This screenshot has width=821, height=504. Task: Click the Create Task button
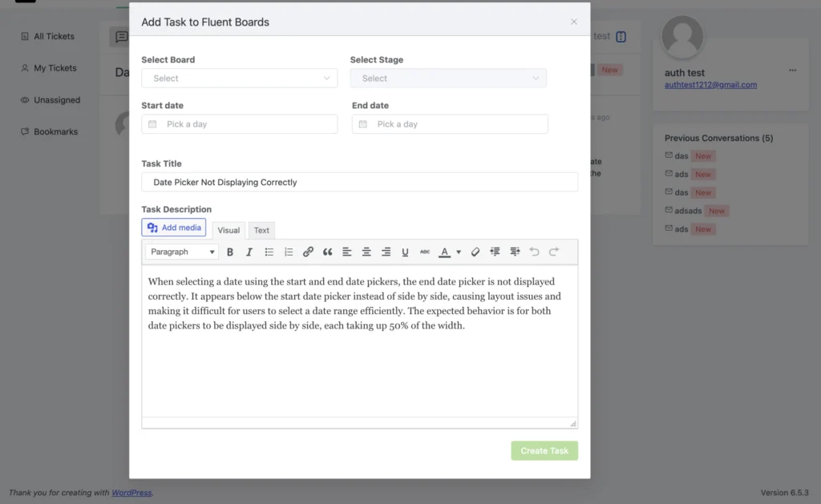(x=544, y=450)
